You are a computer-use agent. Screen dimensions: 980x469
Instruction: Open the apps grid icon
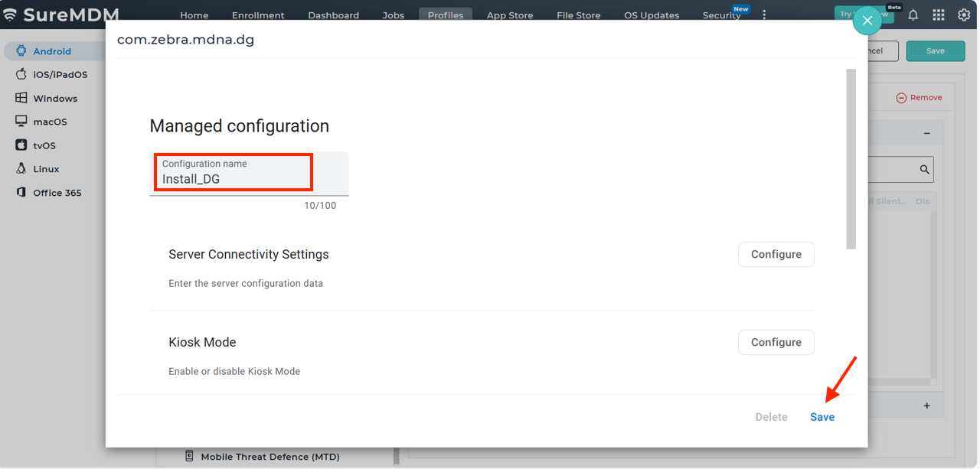coord(938,15)
